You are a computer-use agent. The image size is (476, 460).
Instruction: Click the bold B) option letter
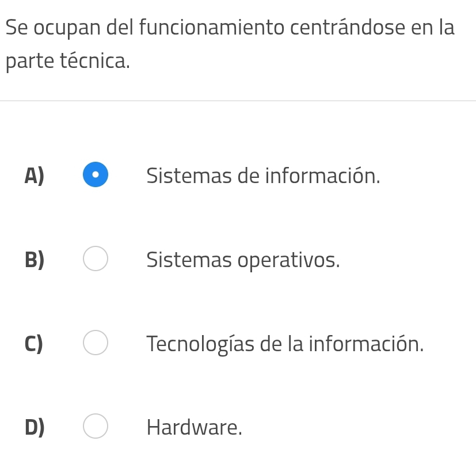pos(35,260)
